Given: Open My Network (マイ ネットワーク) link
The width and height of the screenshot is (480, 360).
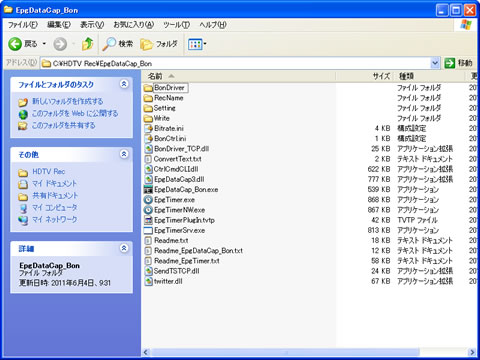Looking at the screenshot, I should click(x=54, y=220).
